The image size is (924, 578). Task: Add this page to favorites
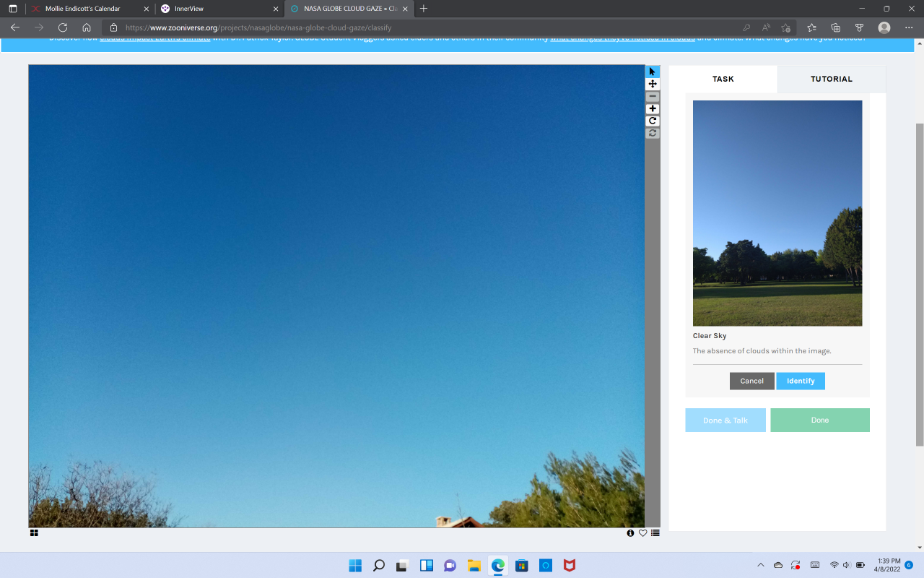(x=786, y=27)
